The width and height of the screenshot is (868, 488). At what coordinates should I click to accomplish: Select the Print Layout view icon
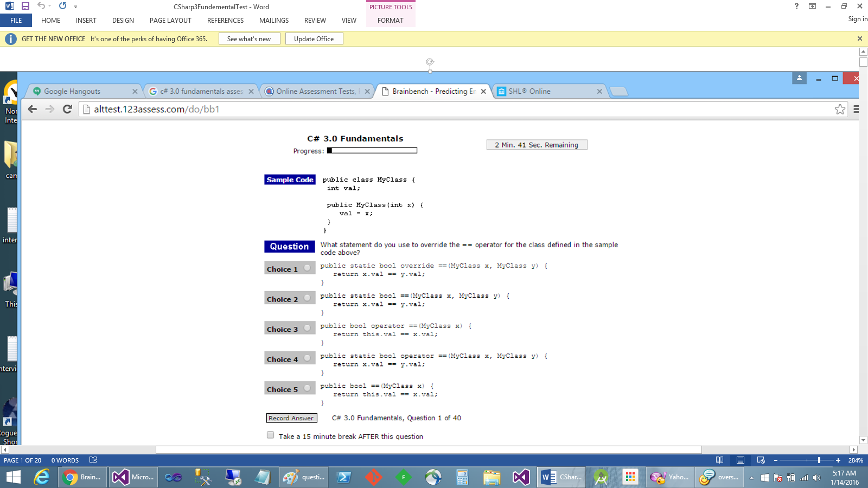pyautogui.click(x=740, y=460)
